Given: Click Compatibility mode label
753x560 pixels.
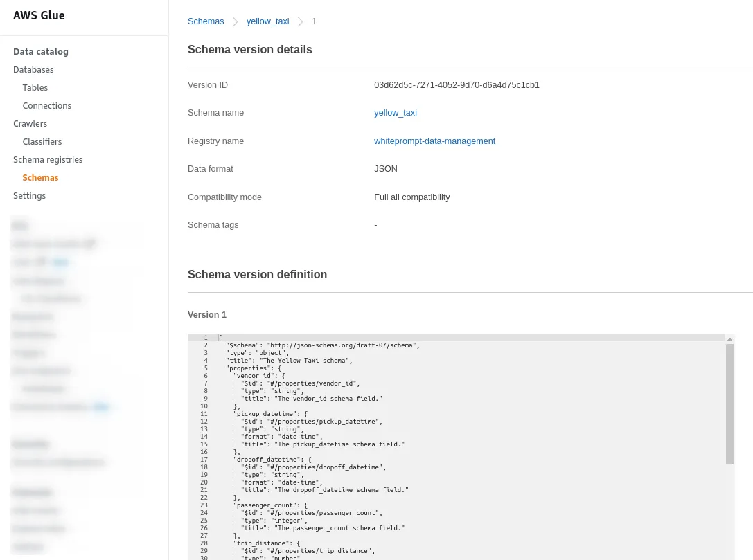Looking at the screenshot, I should coord(224,197).
